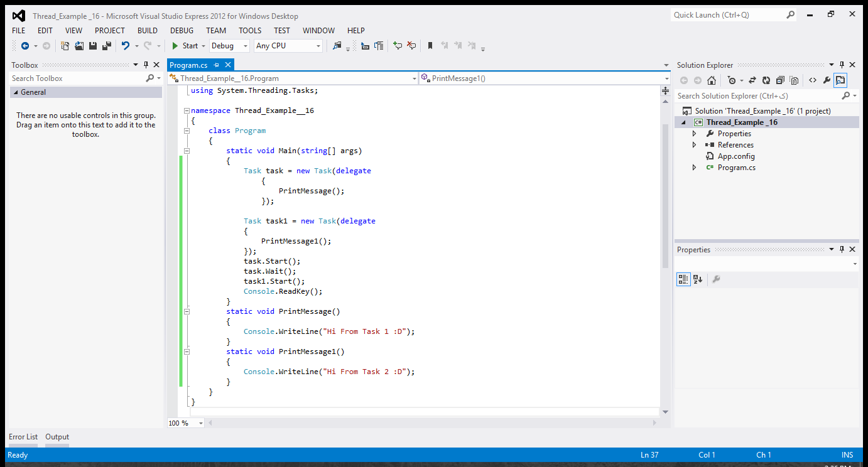The image size is (868, 467).
Task: Expand the References node in Solution Explorer
Action: click(x=694, y=145)
